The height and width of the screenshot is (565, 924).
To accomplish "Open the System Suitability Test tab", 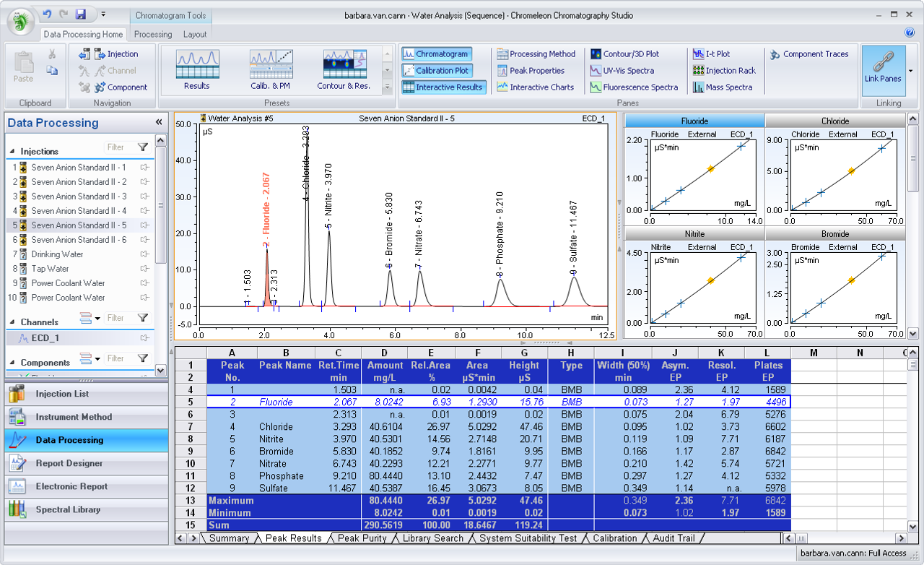I will tap(528, 538).
